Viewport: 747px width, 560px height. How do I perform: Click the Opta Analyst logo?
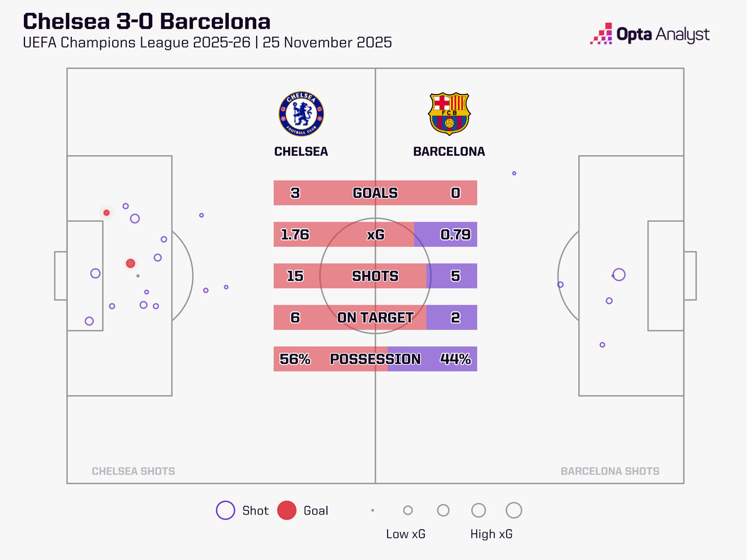coord(650,34)
